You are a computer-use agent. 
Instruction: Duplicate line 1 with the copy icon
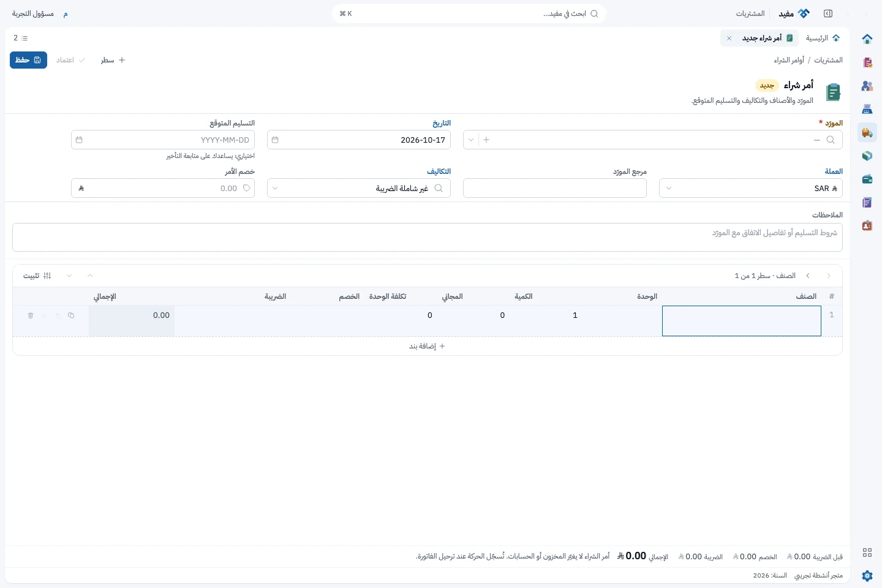click(x=71, y=315)
